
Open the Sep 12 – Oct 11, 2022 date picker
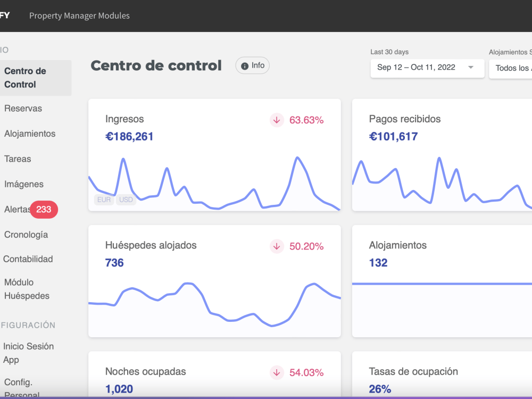427,68
